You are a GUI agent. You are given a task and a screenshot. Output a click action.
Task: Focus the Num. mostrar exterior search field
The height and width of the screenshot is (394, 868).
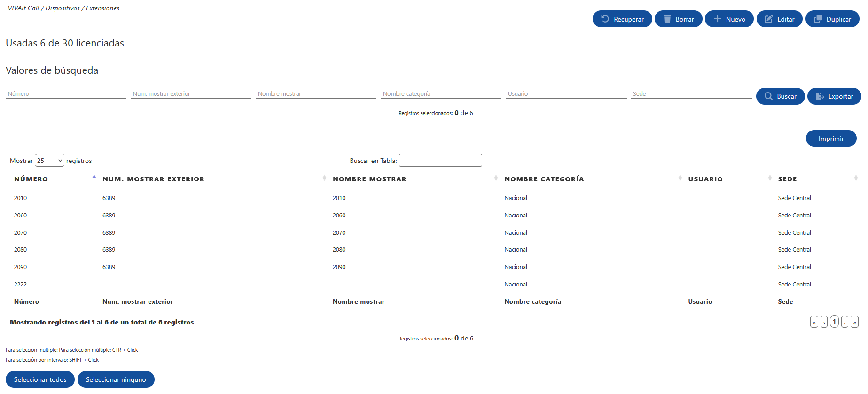point(191,94)
